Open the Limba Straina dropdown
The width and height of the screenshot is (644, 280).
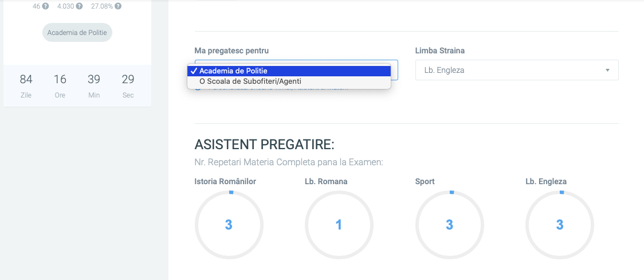(516, 70)
